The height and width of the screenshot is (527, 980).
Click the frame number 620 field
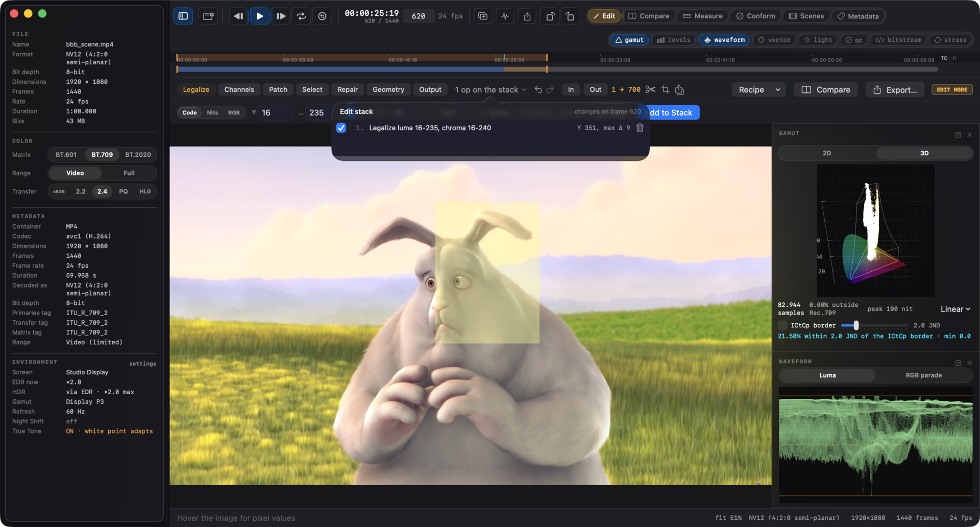coord(419,16)
